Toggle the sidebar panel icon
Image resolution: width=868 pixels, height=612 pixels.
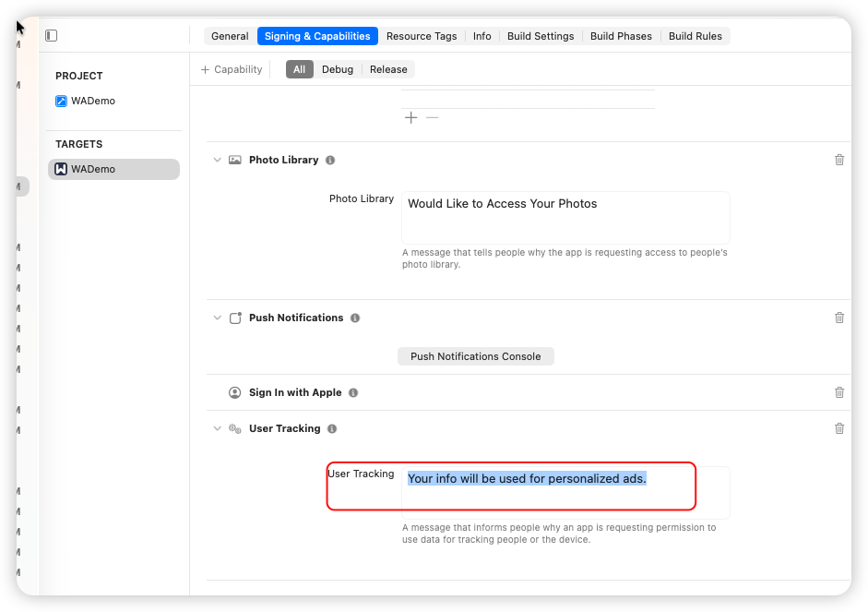(x=51, y=35)
